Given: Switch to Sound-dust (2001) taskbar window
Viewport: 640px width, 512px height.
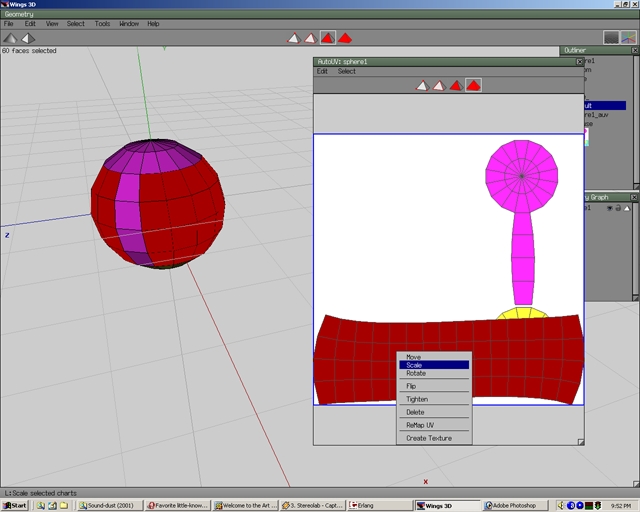Looking at the screenshot, I should pyautogui.click(x=110, y=505).
